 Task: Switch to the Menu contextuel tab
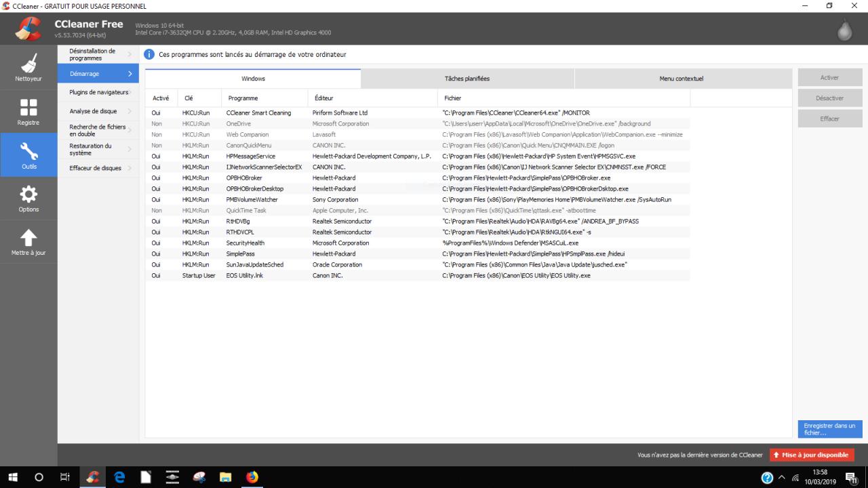coord(683,79)
